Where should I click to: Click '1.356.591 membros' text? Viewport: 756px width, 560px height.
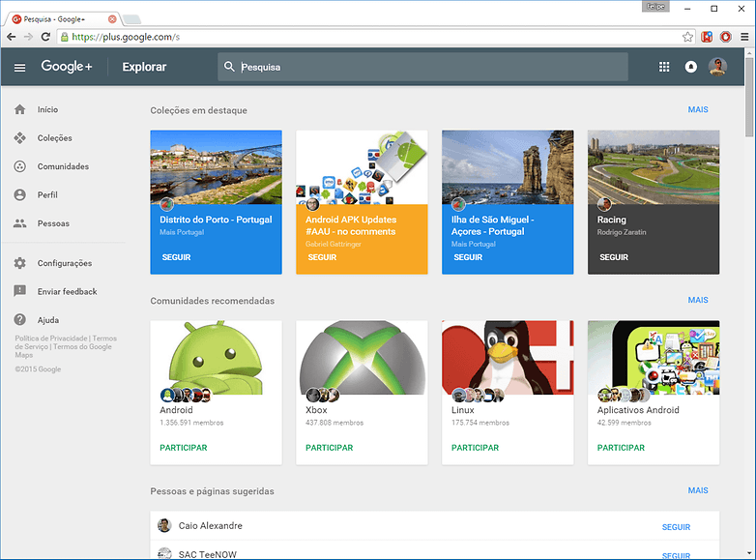click(191, 423)
